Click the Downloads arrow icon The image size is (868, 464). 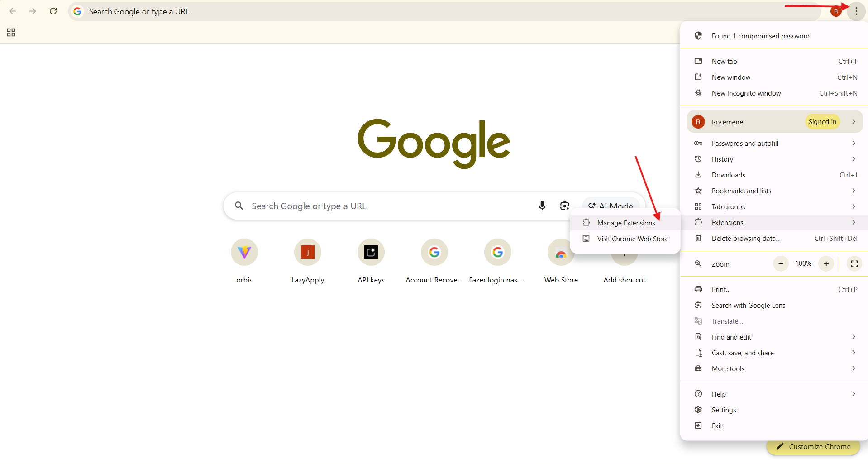698,175
